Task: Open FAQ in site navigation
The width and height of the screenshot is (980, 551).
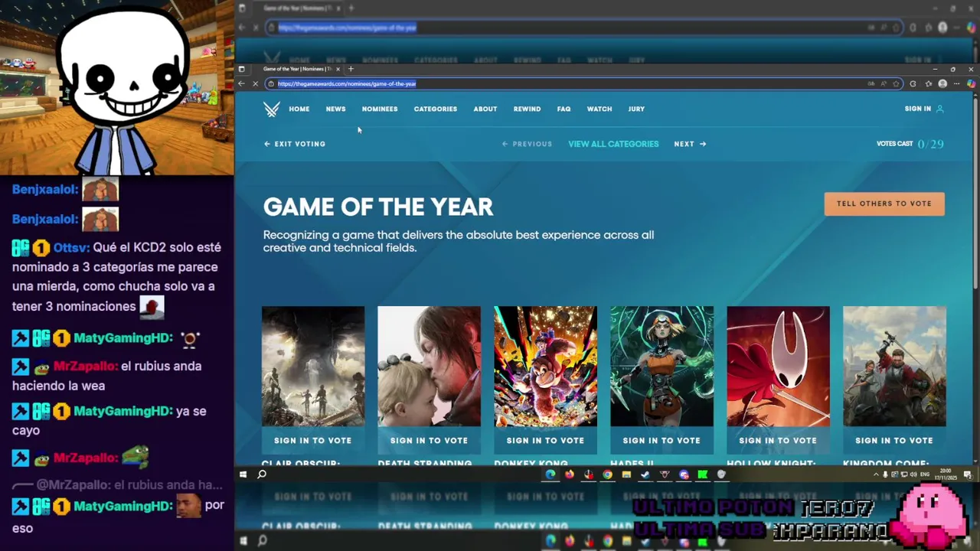Action: pyautogui.click(x=563, y=109)
